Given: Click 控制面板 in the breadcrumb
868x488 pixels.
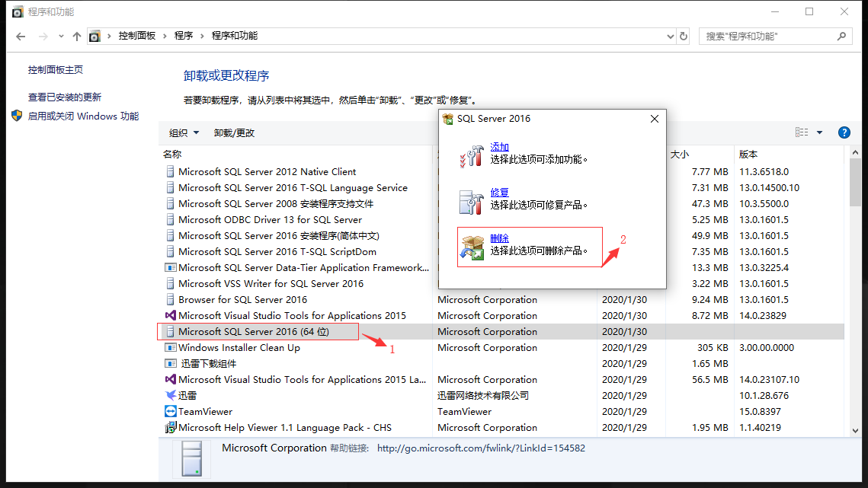Looking at the screenshot, I should click(136, 36).
